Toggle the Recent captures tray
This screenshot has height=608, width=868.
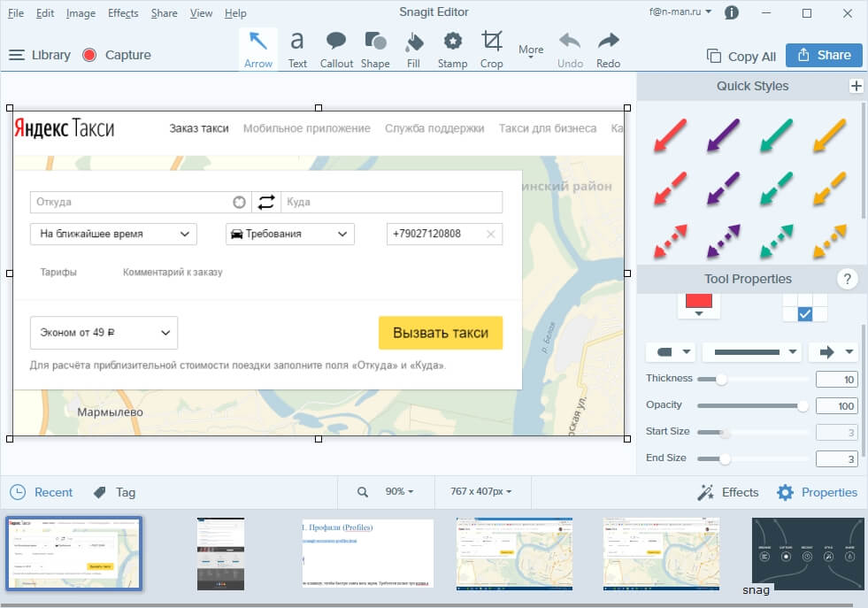42,492
